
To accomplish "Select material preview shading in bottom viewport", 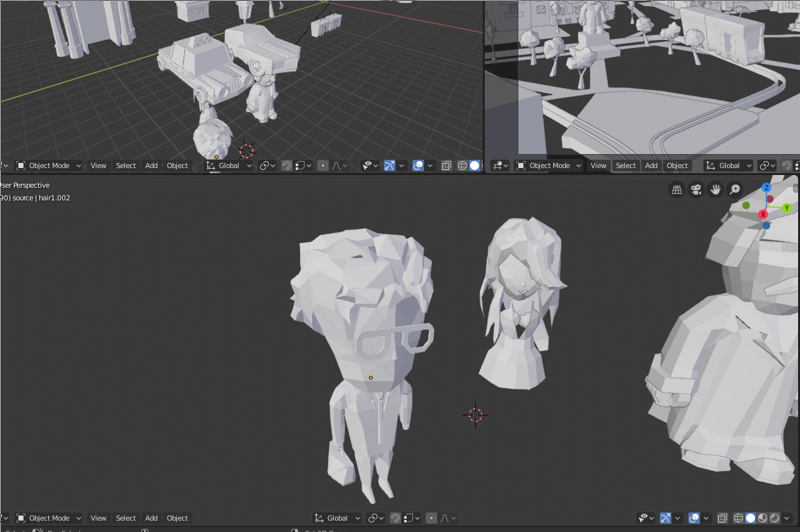I will pos(763,518).
